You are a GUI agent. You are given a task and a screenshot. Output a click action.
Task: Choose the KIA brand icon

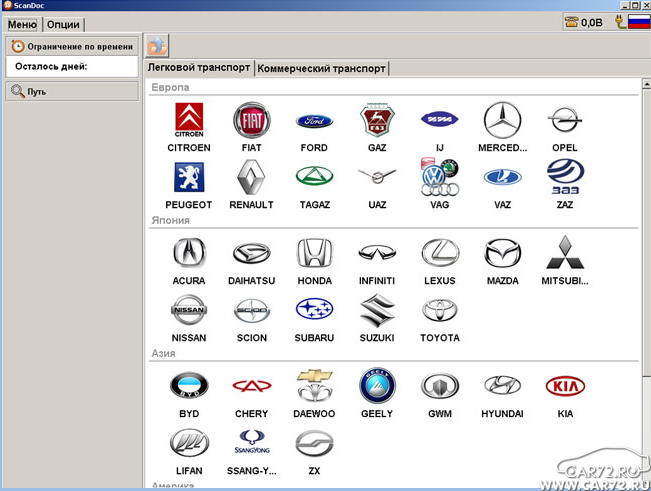(x=565, y=386)
